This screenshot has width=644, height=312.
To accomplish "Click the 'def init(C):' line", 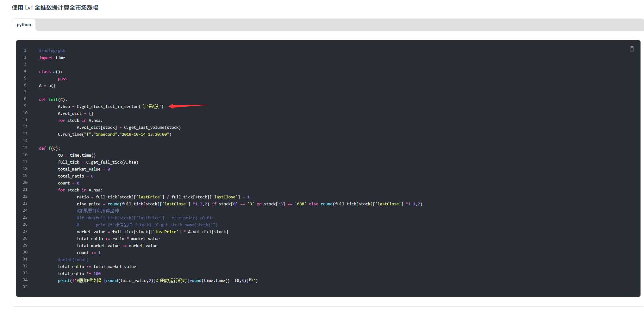I will point(53,99).
